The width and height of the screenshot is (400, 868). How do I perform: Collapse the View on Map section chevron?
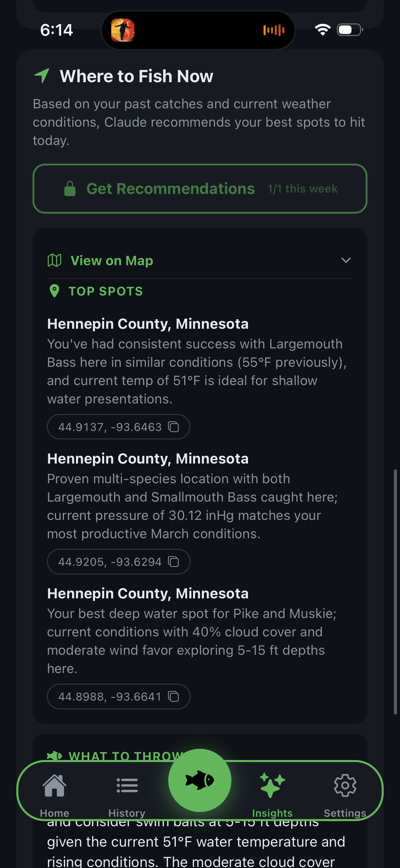(x=346, y=260)
